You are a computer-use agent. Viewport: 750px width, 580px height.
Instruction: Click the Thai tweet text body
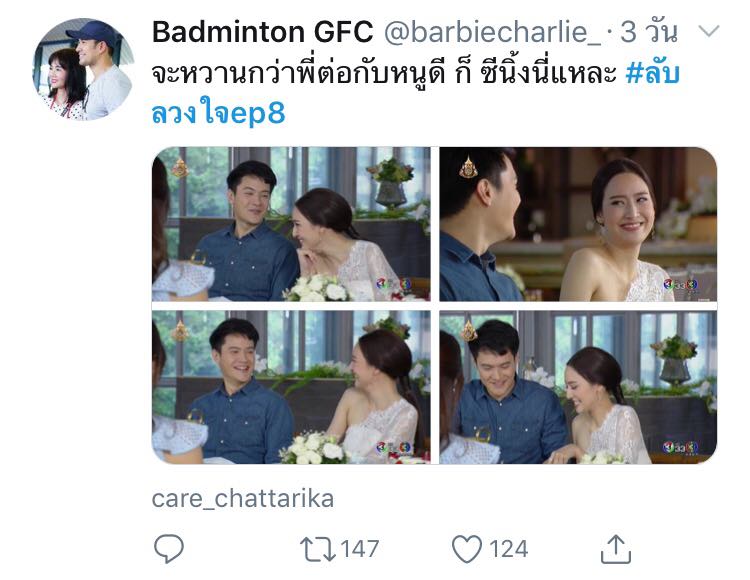pyautogui.click(x=385, y=74)
